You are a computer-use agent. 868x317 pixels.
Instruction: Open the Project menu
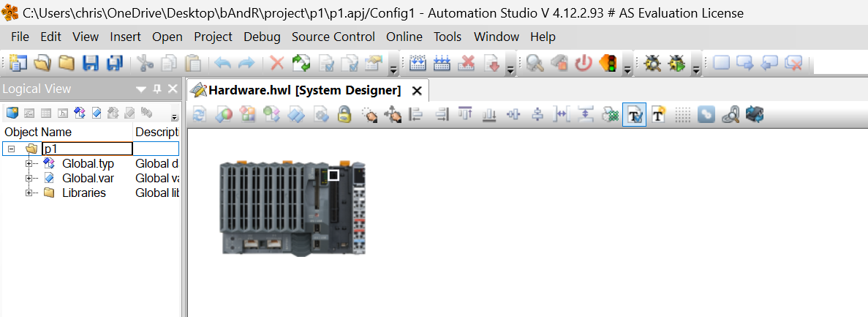pos(213,37)
